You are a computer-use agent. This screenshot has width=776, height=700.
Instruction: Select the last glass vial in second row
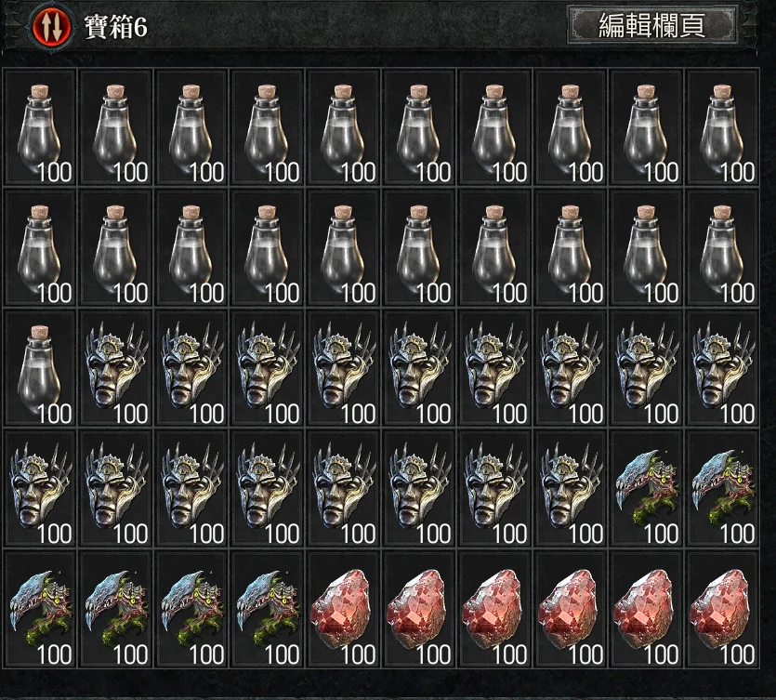722,248
